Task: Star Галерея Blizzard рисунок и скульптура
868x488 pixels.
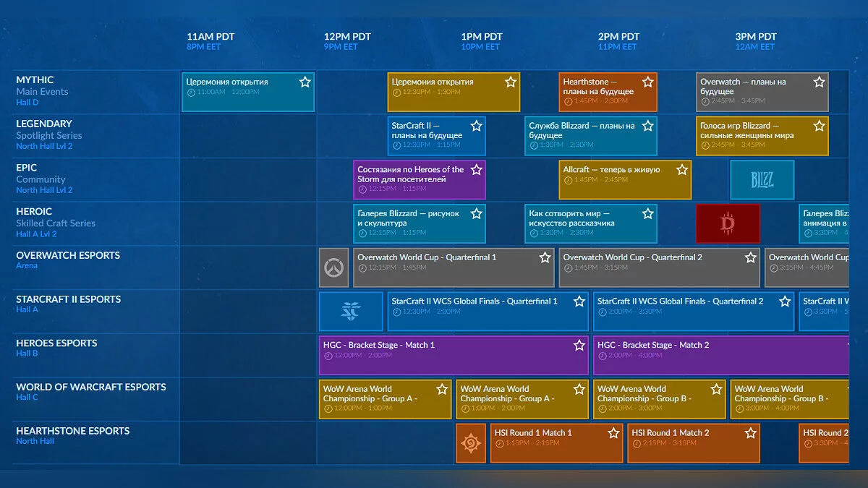Action: [x=477, y=214]
